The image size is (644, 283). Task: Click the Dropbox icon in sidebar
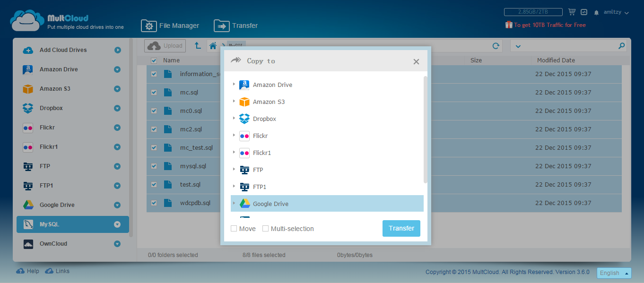pyautogui.click(x=28, y=108)
